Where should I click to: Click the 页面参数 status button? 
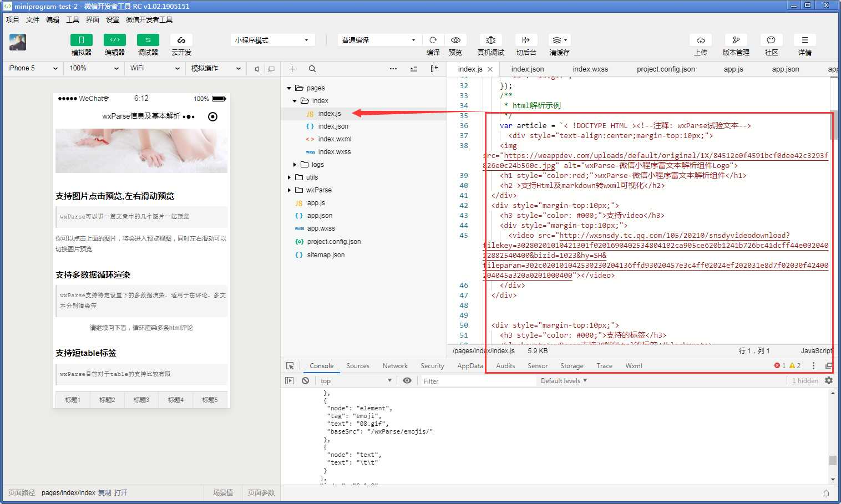(261, 493)
